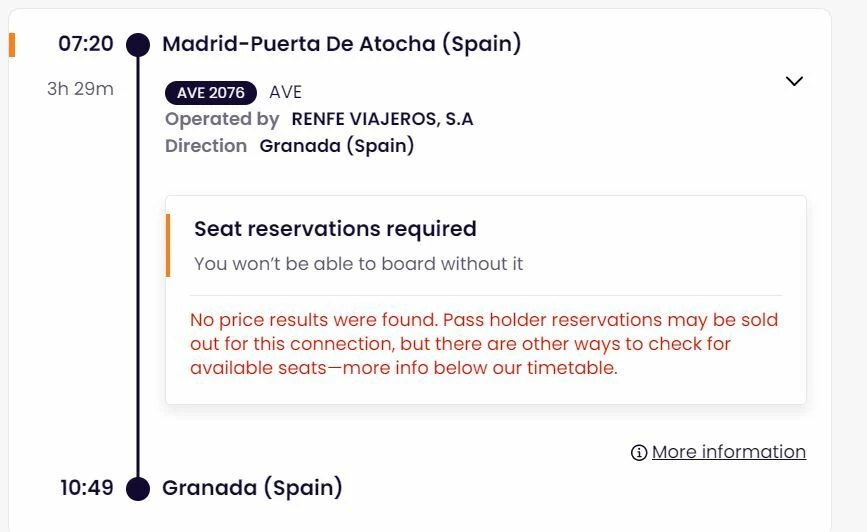Screen dimensions: 867x532
Task: Click the "You won't be able to board" text
Action: point(358,264)
